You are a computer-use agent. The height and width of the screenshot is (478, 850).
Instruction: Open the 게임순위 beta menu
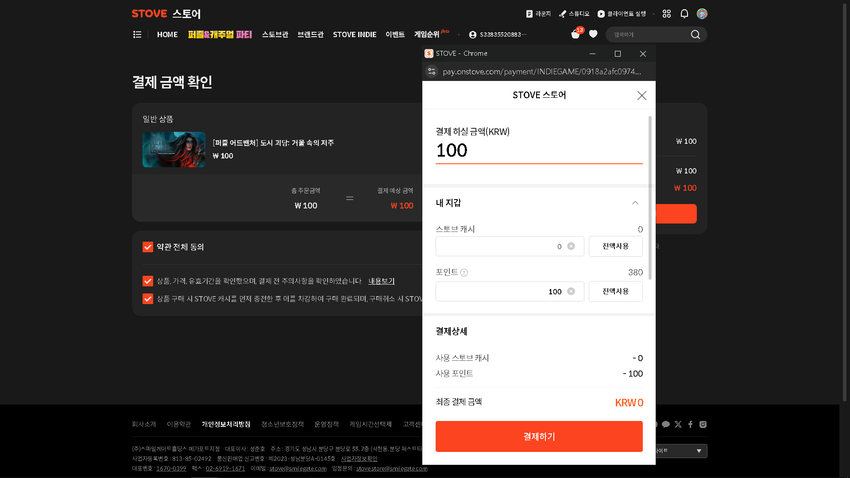(x=432, y=34)
